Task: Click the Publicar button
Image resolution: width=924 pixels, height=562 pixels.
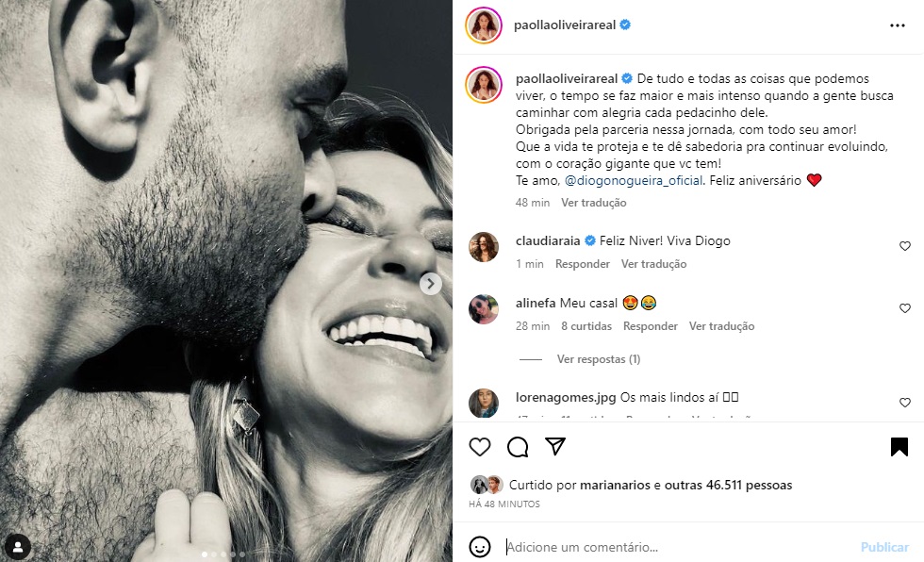Action: pos(883,547)
